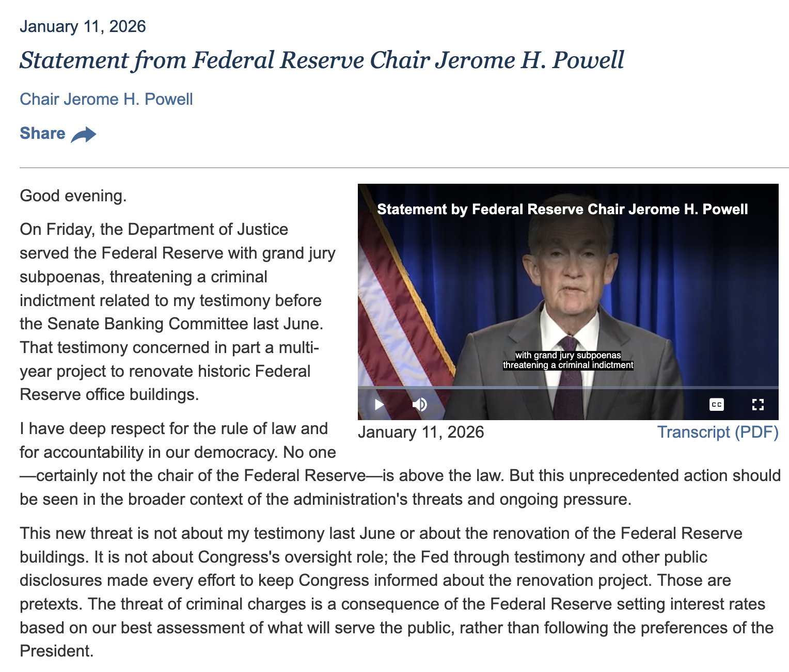Click the grand jury subpoenas caption text
Screen dimensions: 789x672
[x=568, y=360]
